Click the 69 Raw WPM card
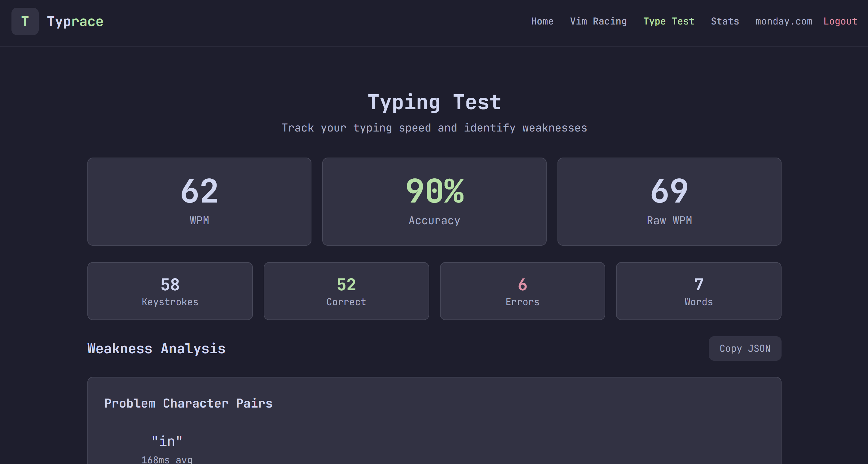 (x=669, y=201)
